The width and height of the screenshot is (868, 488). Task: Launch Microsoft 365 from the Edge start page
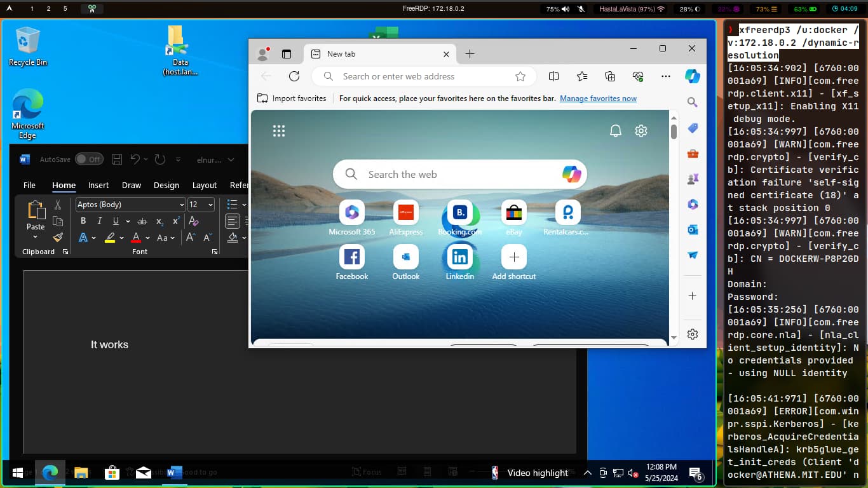[351, 213]
